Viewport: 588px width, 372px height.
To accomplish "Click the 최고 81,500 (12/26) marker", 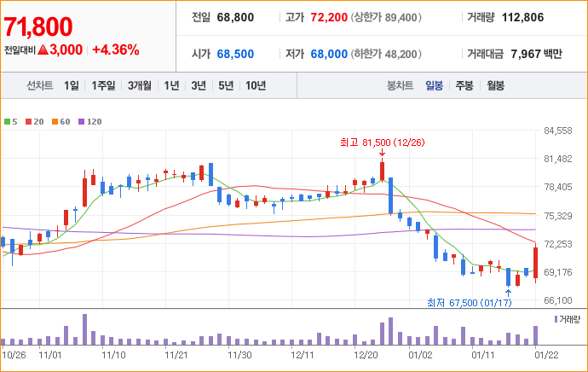I will pyautogui.click(x=382, y=142).
